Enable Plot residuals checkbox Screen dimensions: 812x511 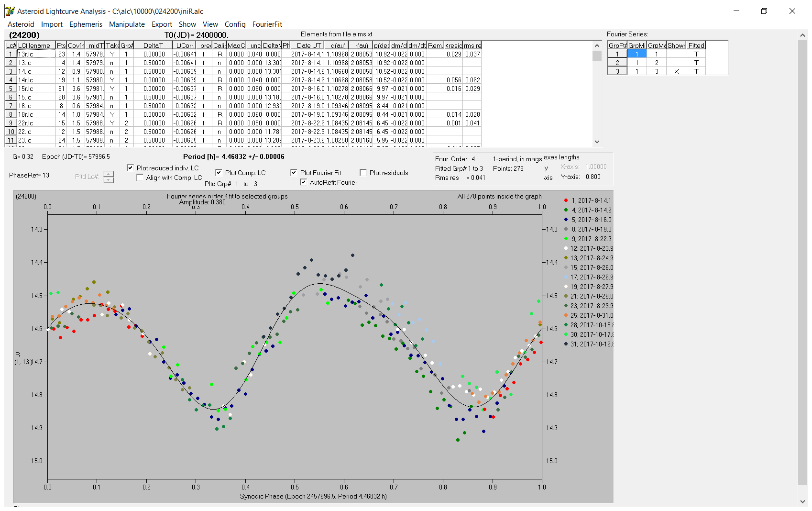tap(363, 173)
